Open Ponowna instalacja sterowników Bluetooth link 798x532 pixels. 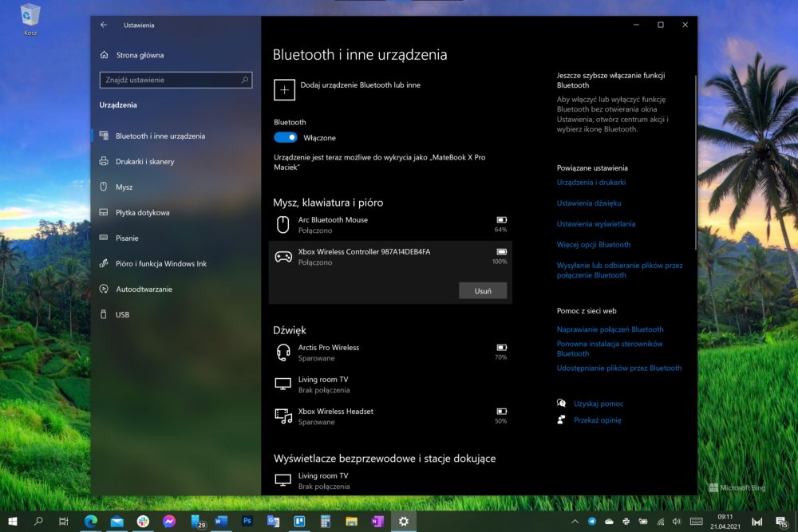tap(610, 349)
